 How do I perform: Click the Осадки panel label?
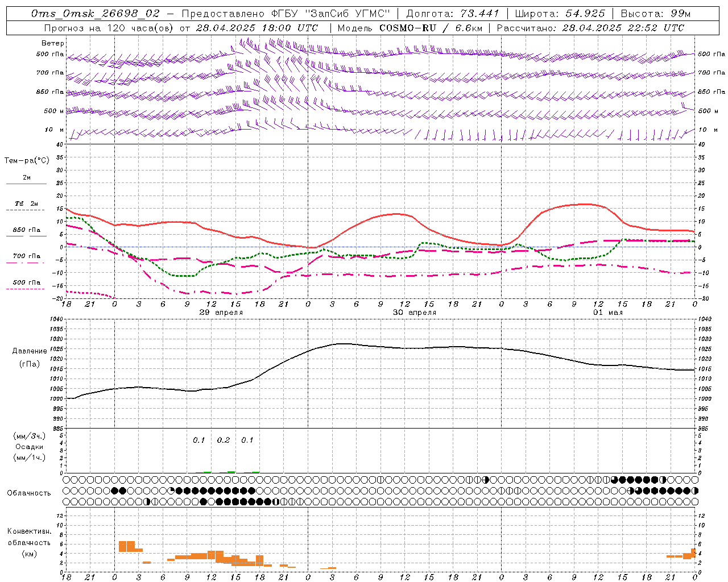tap(30, 447)
